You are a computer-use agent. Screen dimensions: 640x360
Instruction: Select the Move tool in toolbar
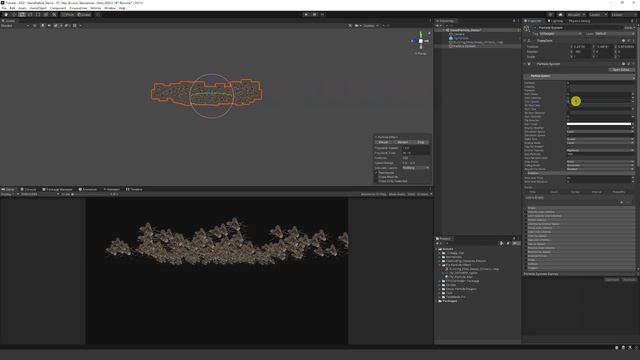tap(14, 15)
